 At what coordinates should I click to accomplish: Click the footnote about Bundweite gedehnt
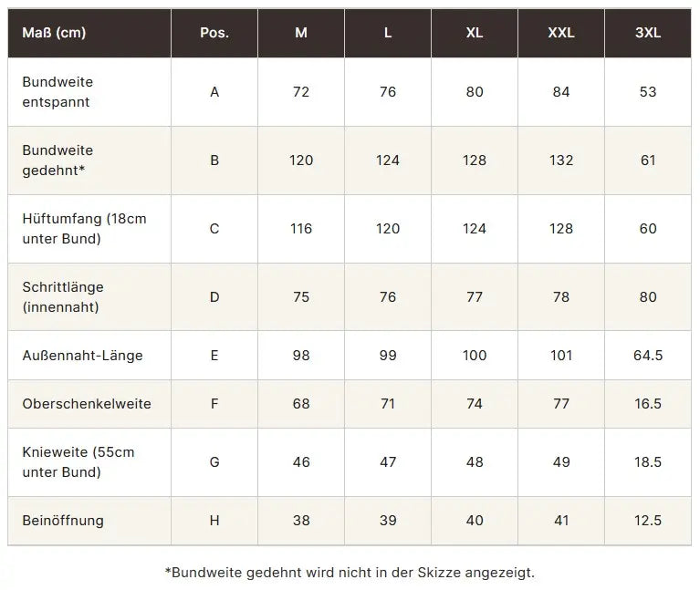click(x=350, y=572)
